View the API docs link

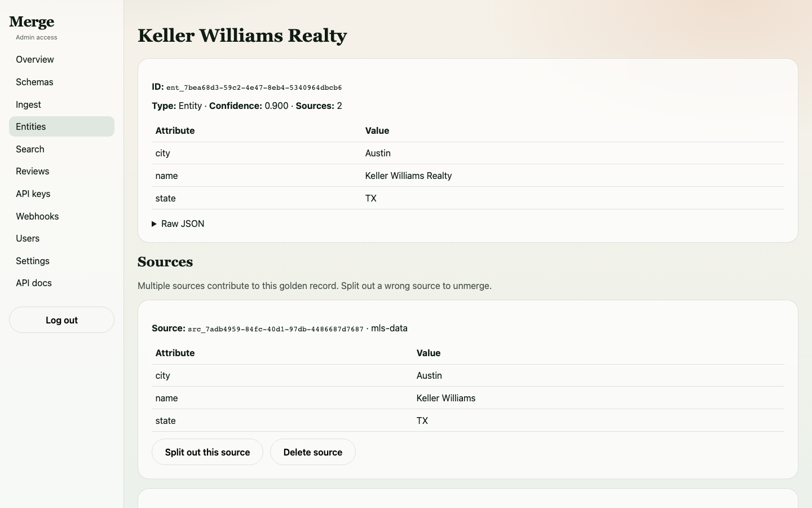point(61,283)
